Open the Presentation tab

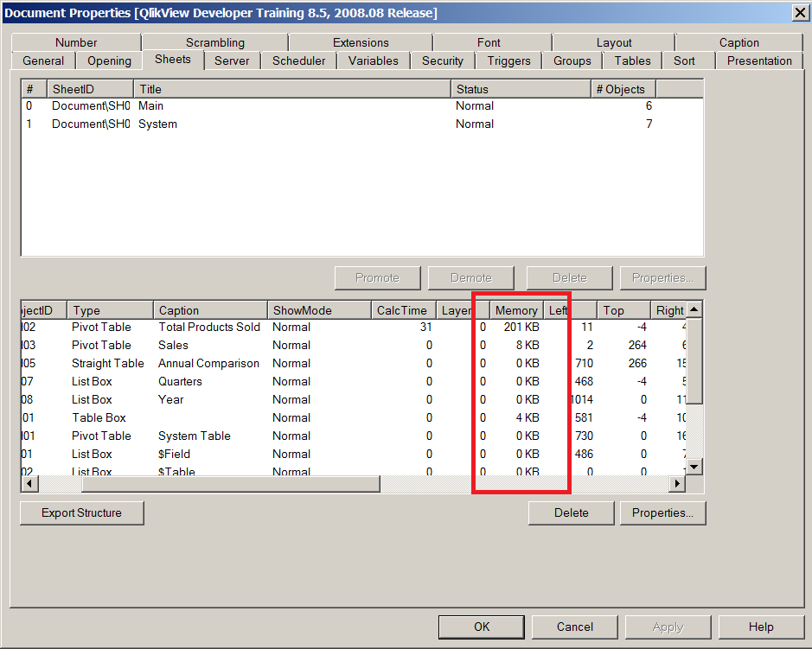tap(758, 60)
